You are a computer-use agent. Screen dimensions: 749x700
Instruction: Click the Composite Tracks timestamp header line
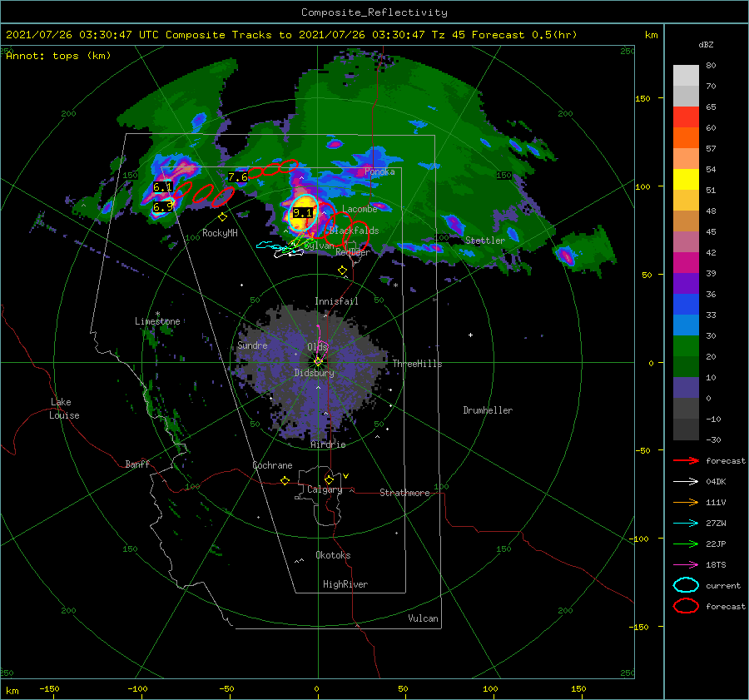[x=291, y=35]
